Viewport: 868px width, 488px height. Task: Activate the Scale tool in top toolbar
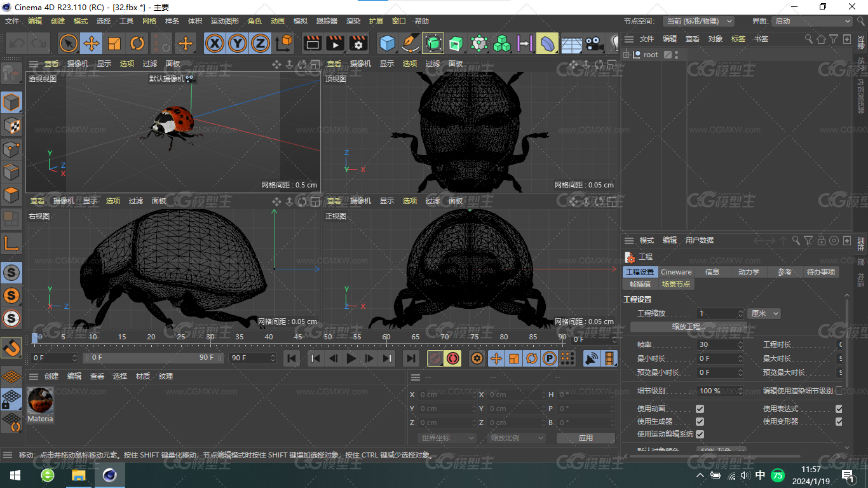pyautogui.click(x=114, y=43)
